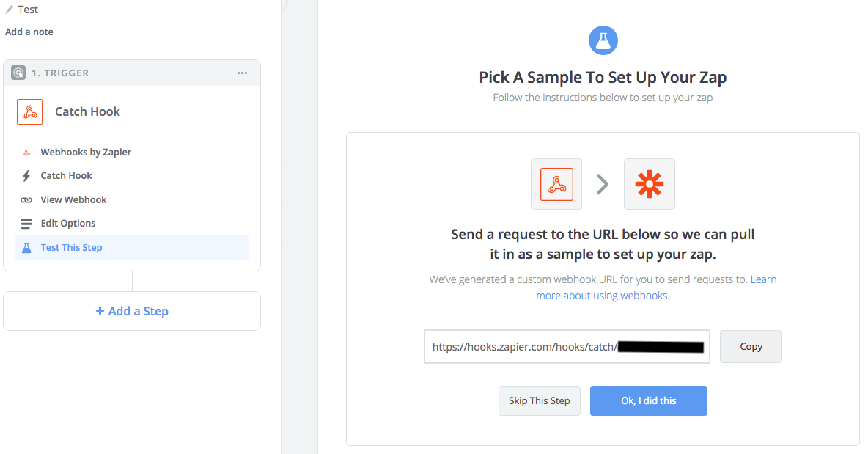Click the Add a note text
This screenshot has height=454, width=868.
(29, 32)
